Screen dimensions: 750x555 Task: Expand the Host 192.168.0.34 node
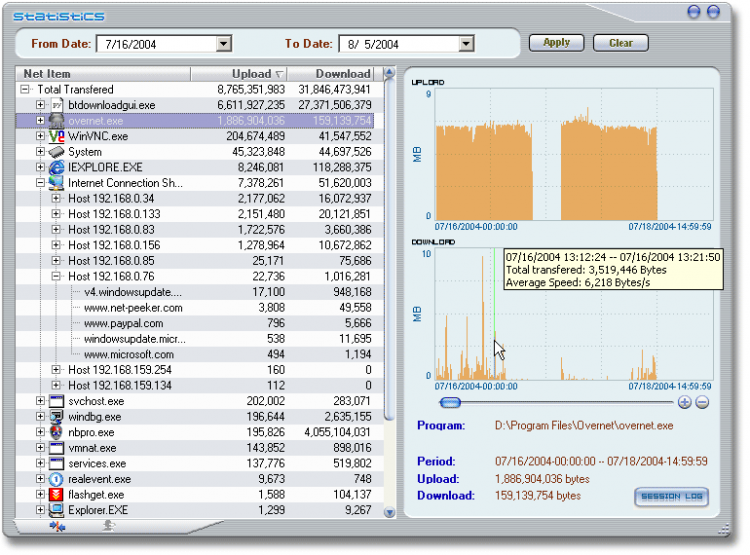(56, 199)
